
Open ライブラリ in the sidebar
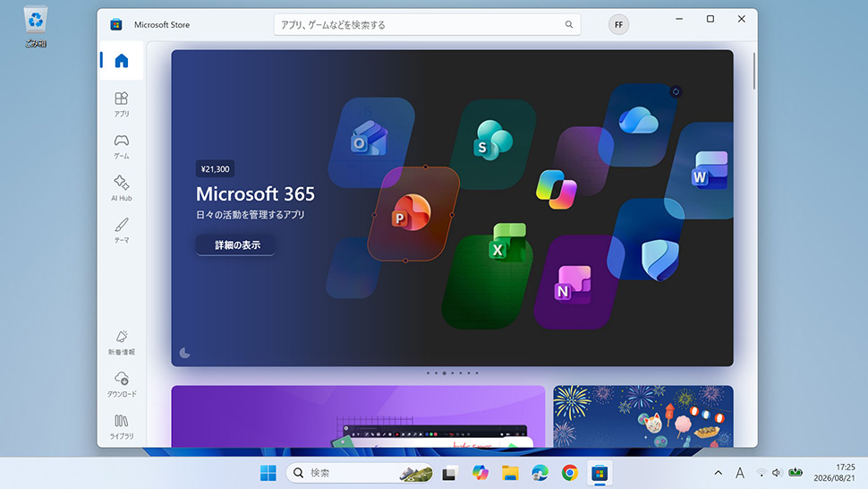(x=121, y=426)
